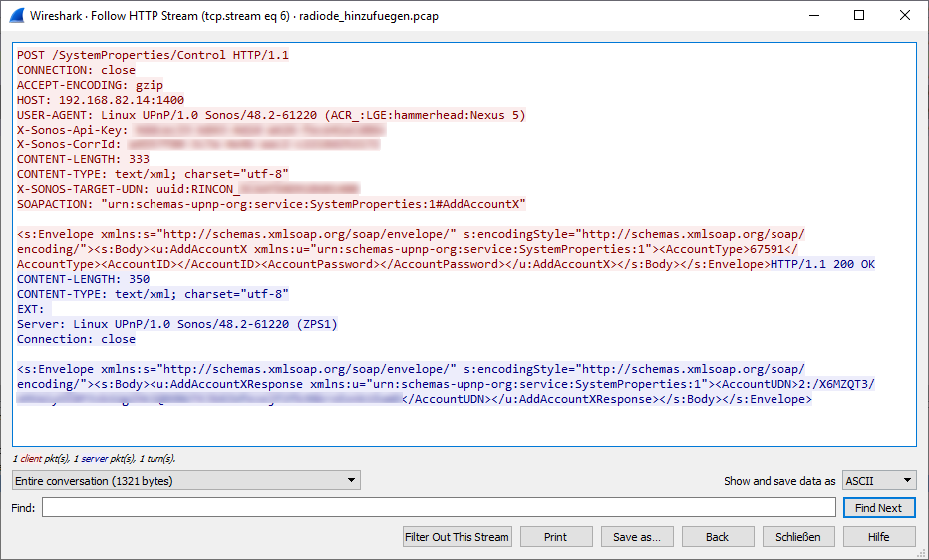Click the CONTENT-LENGTH: 350 response line
Screen dimensions: 929x560
[83, 279]
